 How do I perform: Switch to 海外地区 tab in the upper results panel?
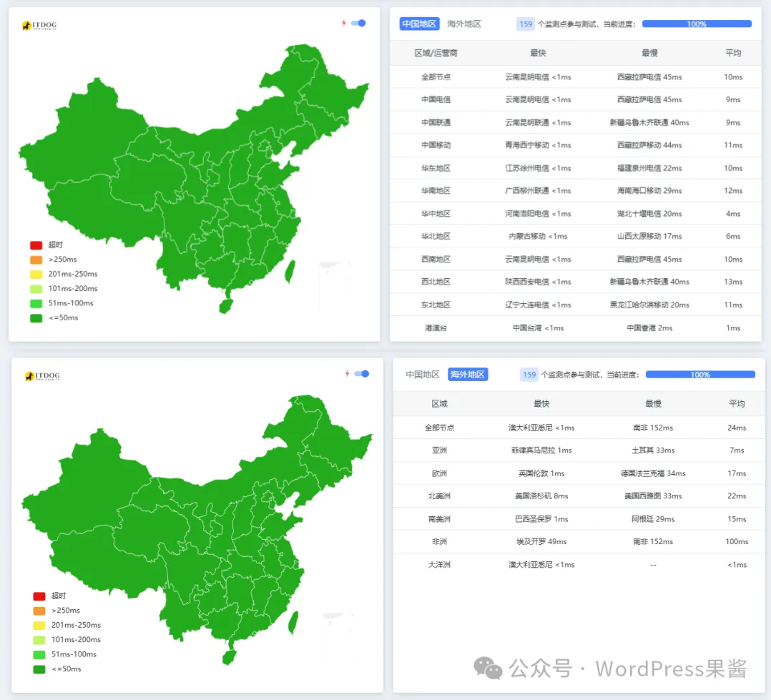click(464, 24)
